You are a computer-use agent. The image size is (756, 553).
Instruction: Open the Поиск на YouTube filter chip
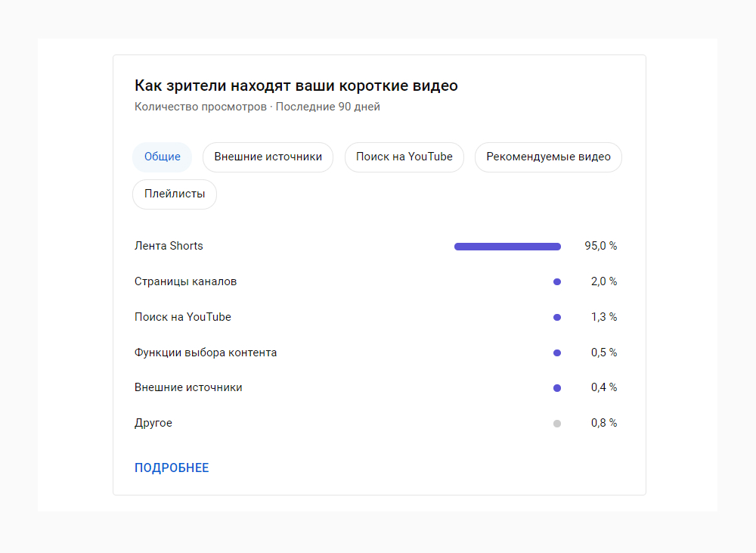pyautogui.click(x=404, y=157)
